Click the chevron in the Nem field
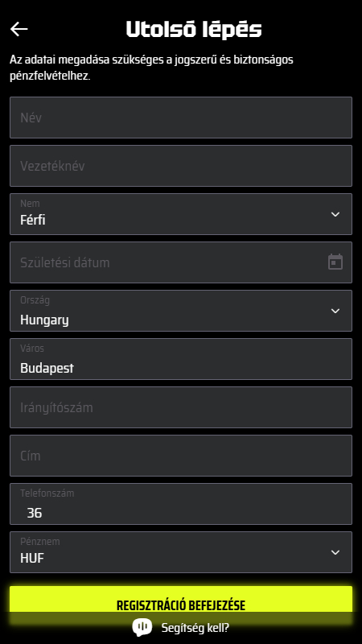This screenshot has height=644, width=362. click(335, 214)
